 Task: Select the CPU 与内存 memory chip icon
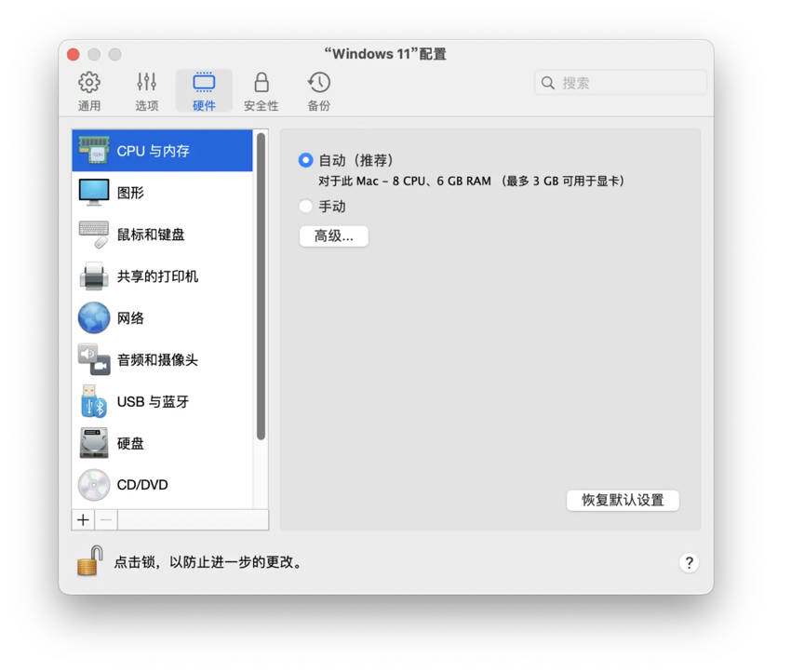(94, 151)
